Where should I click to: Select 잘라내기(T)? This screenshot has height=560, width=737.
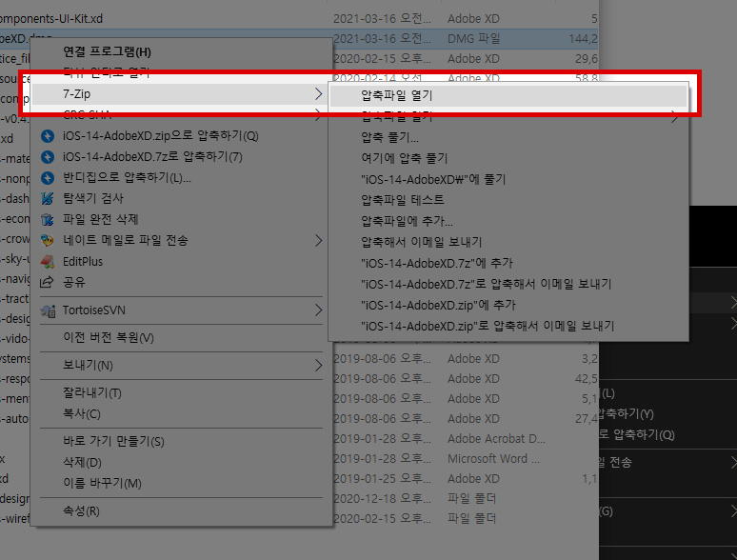pyautogui.click(x=92, y=392)
